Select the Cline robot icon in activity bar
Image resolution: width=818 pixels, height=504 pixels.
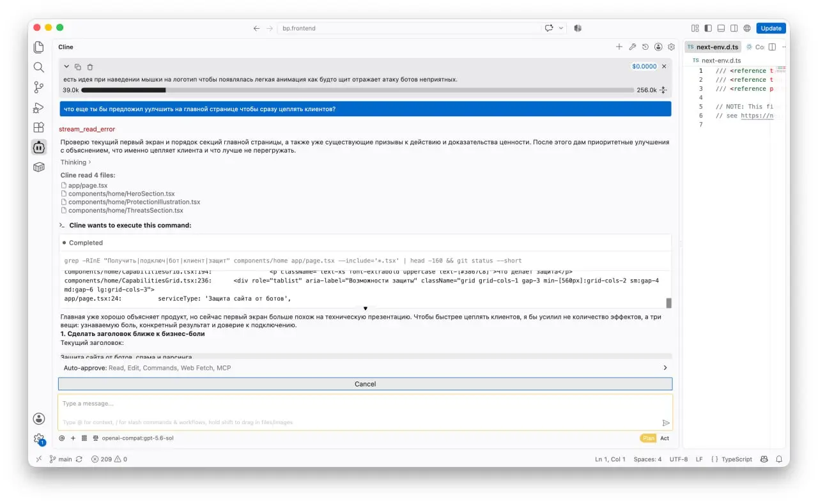(x=39, y=147)
